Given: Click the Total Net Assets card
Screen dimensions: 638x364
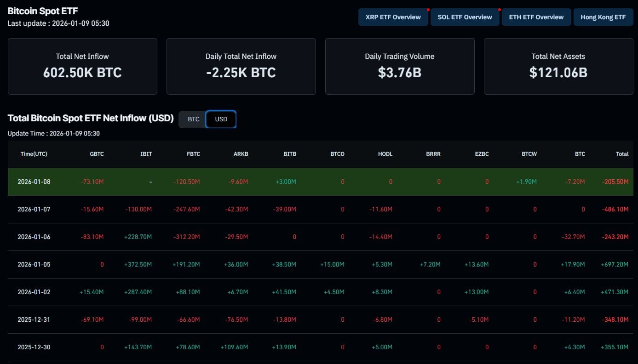Looking at the screenshot, I should pyautogui.click(x=558, y=66).
